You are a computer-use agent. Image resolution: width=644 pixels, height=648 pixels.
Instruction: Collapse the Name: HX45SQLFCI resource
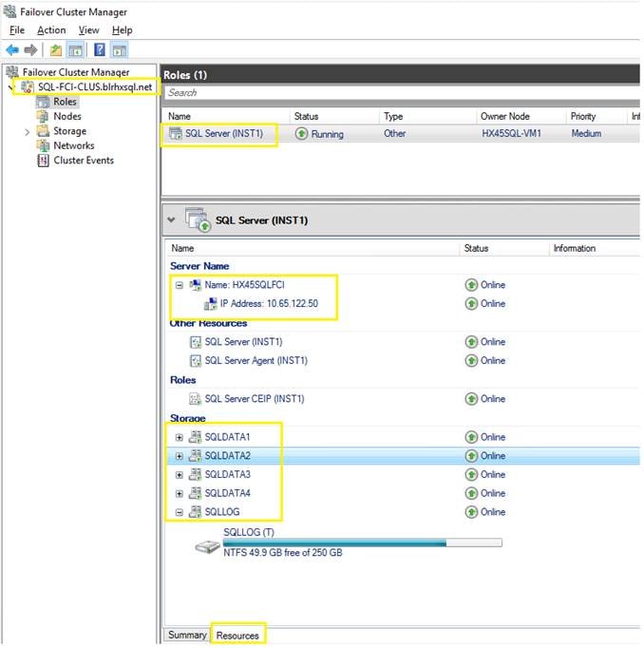180,285
